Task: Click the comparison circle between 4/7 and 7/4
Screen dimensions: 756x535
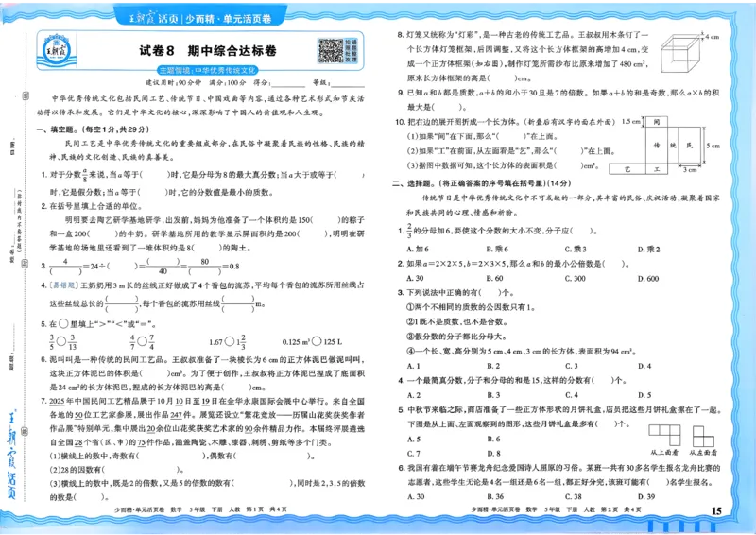Action: tap(142, 341)
